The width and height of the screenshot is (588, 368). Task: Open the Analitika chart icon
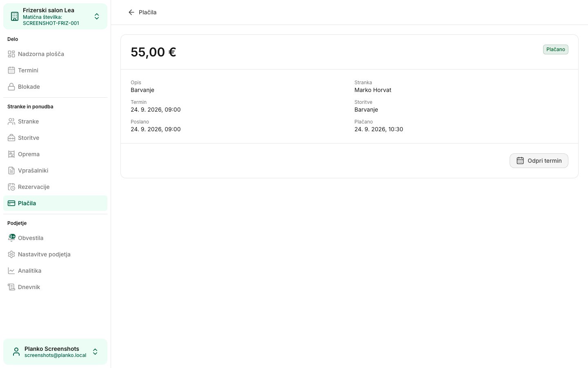point(11,271)
